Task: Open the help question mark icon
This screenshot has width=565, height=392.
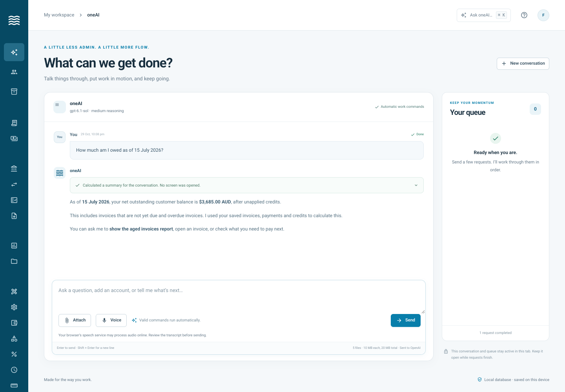Action: [x=524, y=15]
